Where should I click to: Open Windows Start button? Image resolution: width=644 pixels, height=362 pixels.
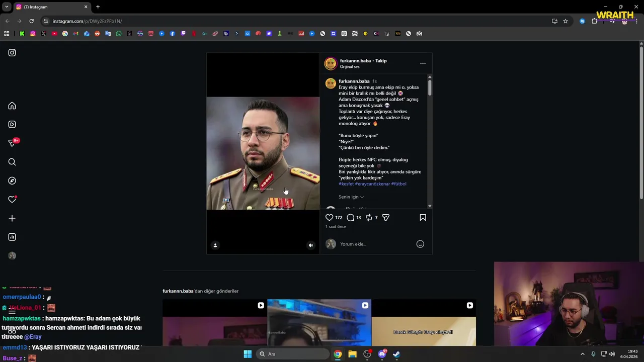coord(248,354)
